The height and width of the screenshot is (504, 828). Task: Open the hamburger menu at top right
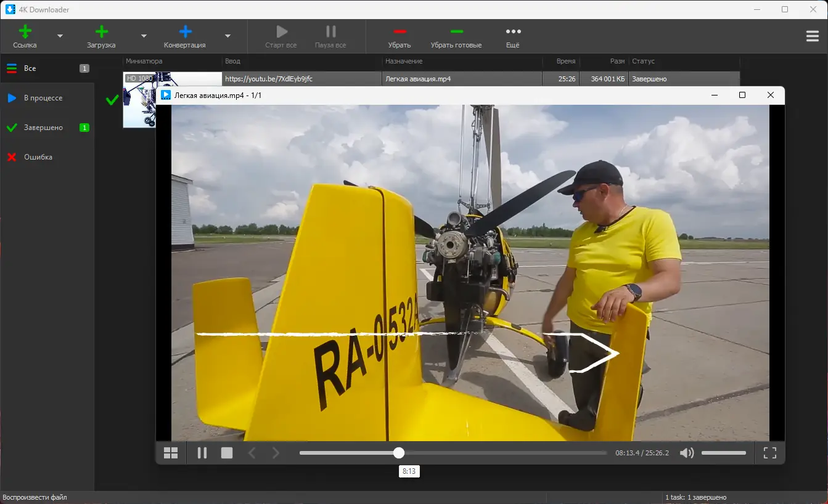click(x=812, y=36)
